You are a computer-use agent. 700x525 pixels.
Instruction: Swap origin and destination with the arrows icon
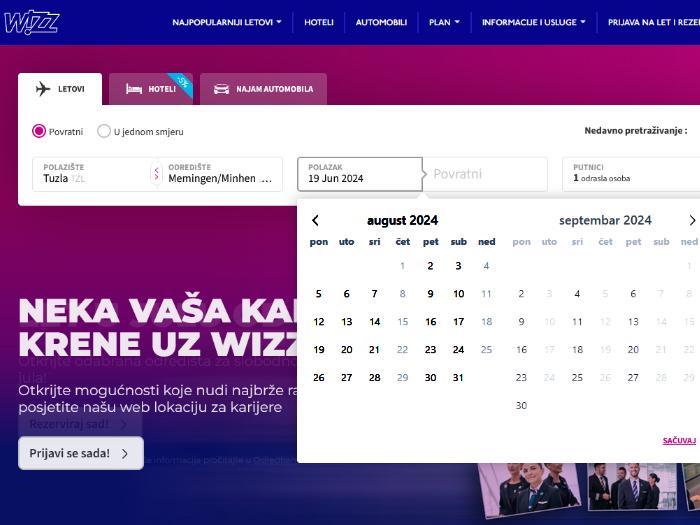(x=156, y=174)
